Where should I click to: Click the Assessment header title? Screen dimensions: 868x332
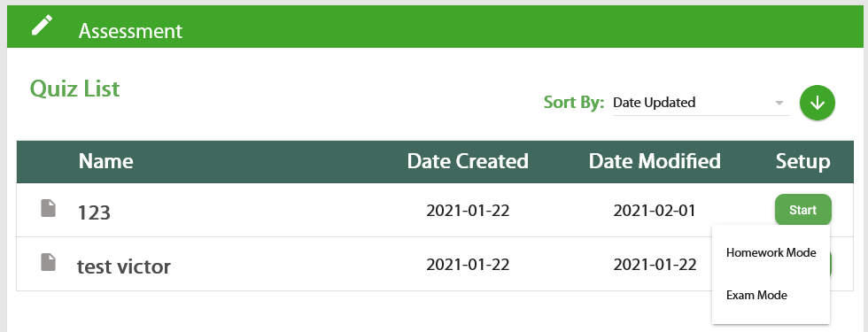pos(130,31)
